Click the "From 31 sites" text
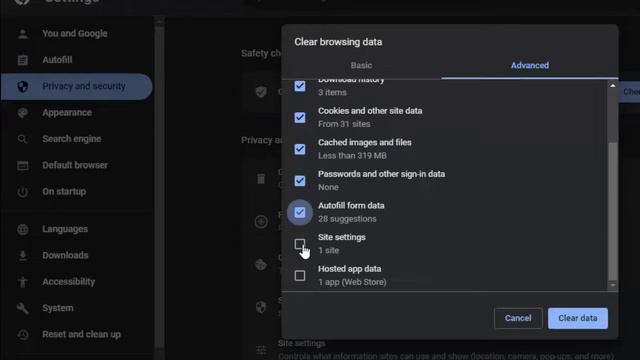Screen dimensions: 640x360 click(x=344, y=124)
